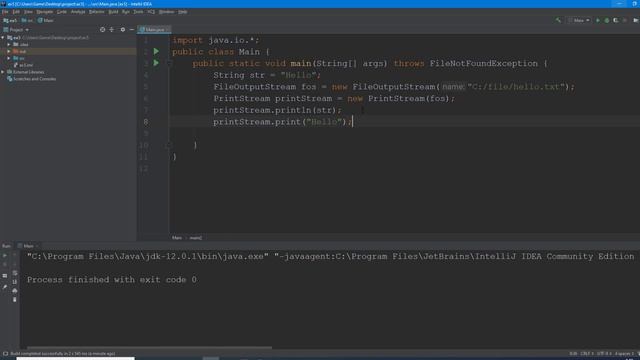Open the Navigate menu
Image resolution: width=640 pixels, height=360 pixels.
(44, 12)
